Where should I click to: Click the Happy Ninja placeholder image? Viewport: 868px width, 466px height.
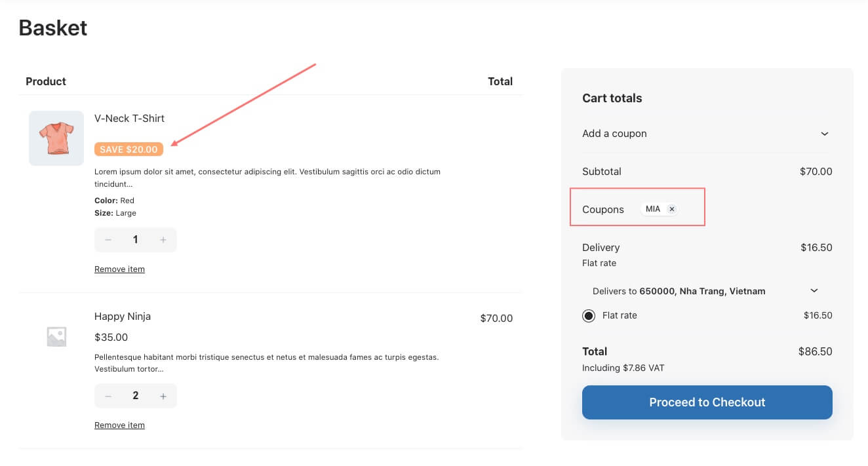pyautogui.click(x=56, y=336)
